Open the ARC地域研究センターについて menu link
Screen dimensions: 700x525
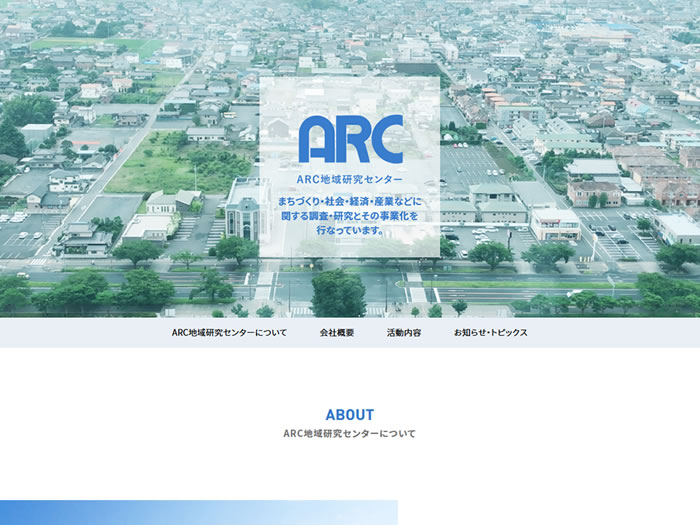coord(229,333)
